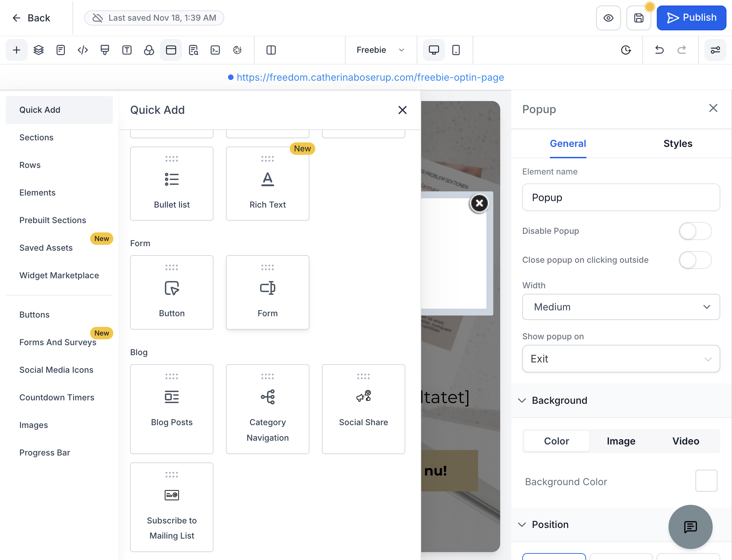Switch to the Styles tab

pos(678,143)
